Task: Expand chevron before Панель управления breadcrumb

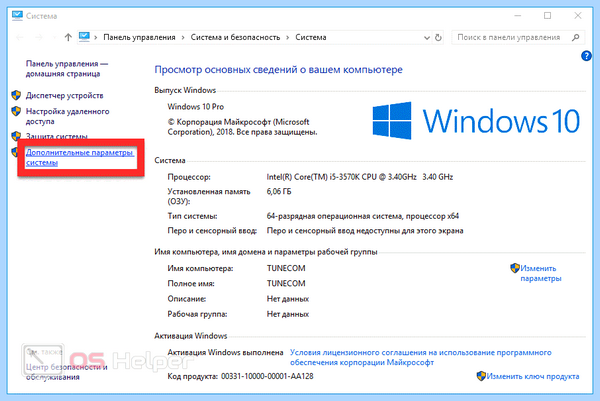Action: pos(96,37)
